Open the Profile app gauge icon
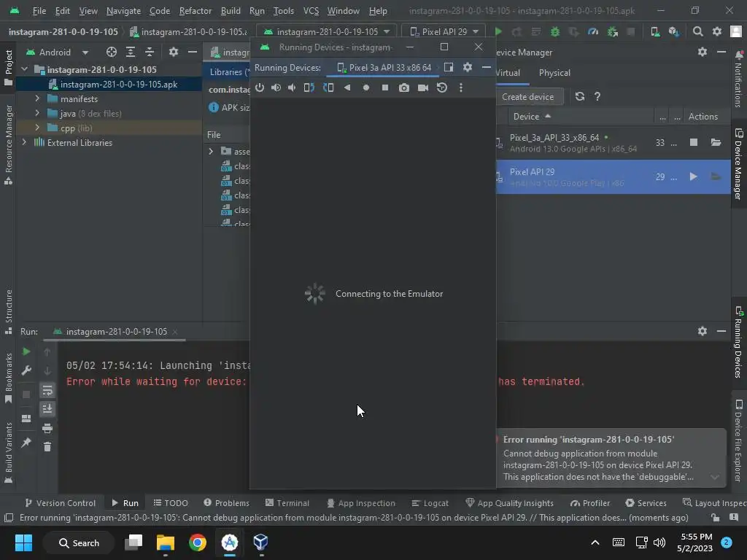Image resolution: width=747 pixels, height=560 pixels. point(592,31)
